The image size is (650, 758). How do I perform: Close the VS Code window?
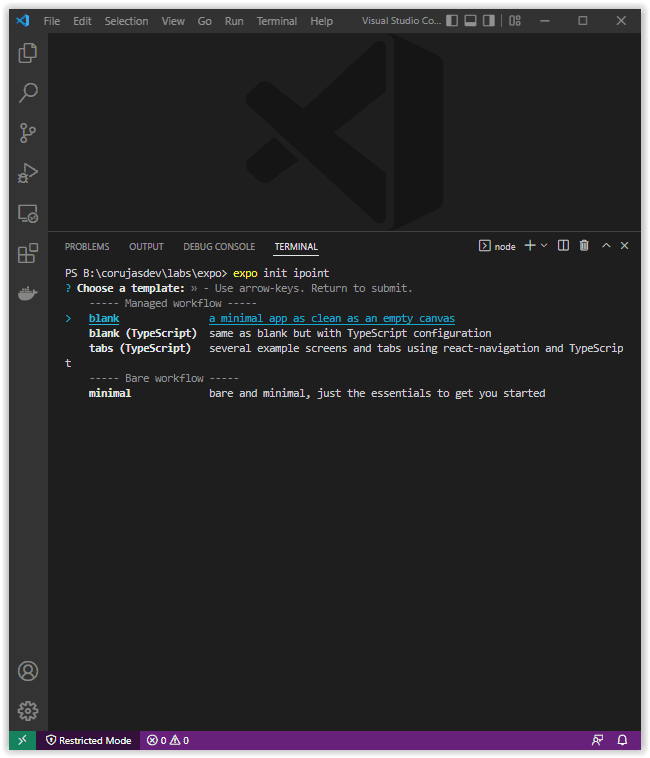621,21
